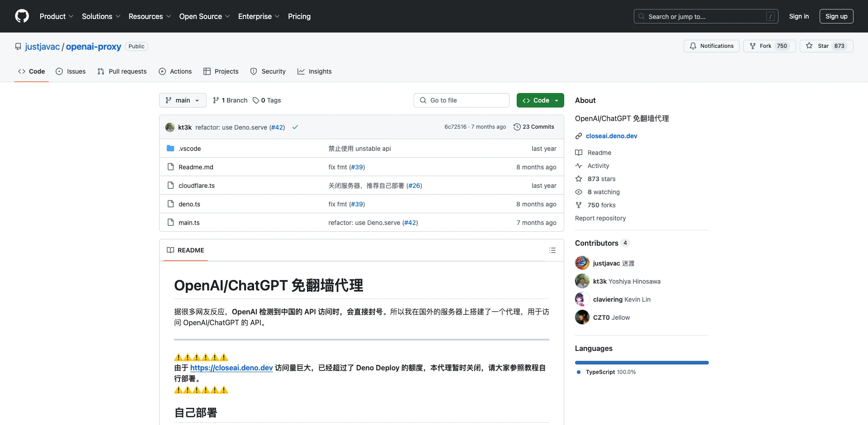Open the Actions tab
The width and height of the screenshot is (868, 425).
tap(175, 71)
